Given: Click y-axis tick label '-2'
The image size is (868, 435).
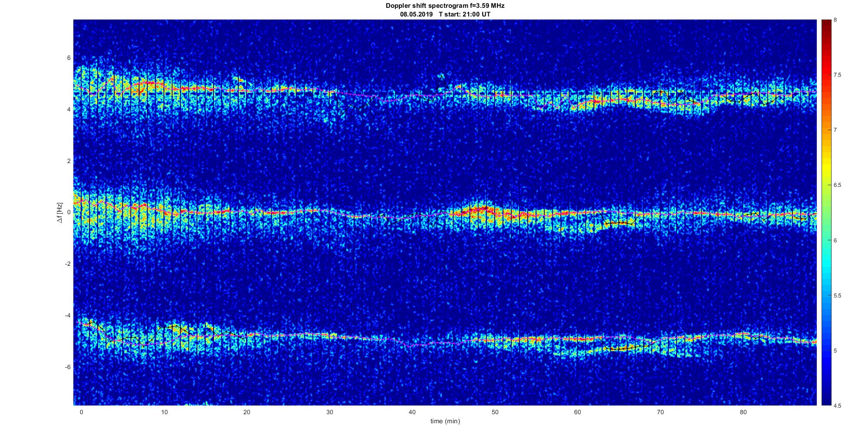Looking at the screenshot, I should click(68, 264).
